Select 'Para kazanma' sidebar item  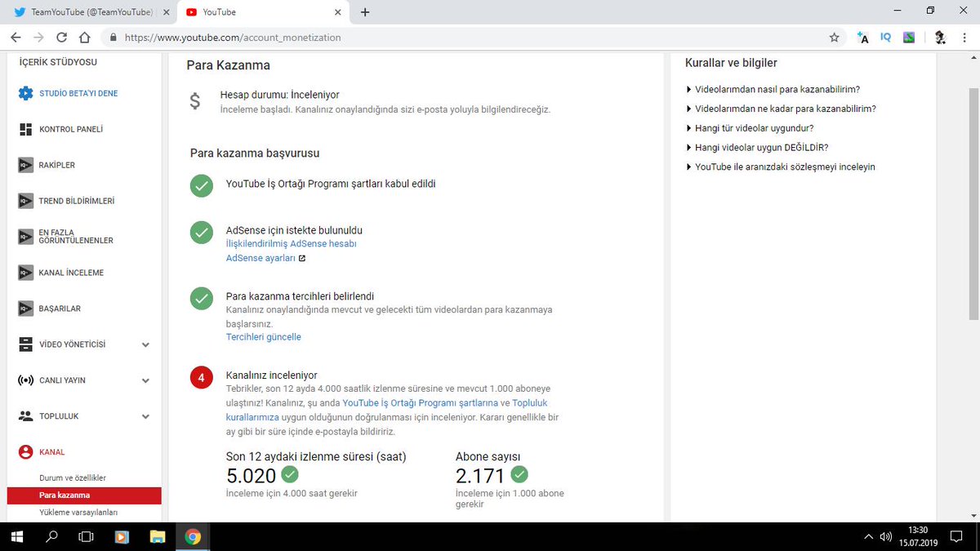84,495
